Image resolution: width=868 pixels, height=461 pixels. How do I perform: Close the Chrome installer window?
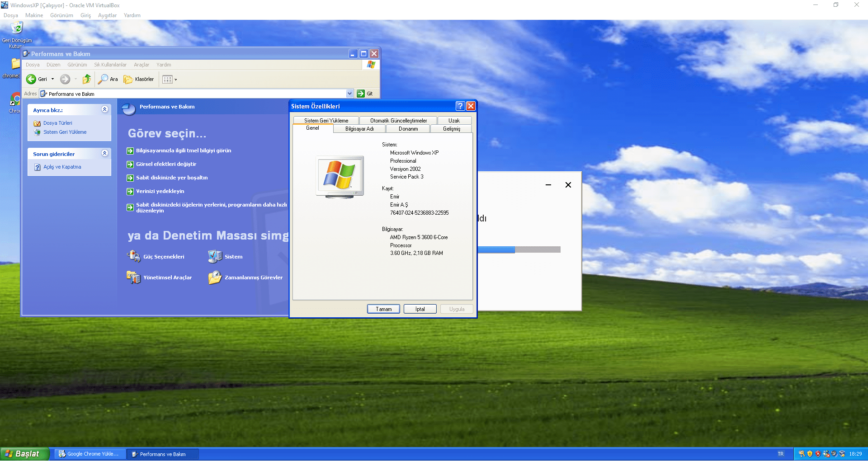coord(568,185)
